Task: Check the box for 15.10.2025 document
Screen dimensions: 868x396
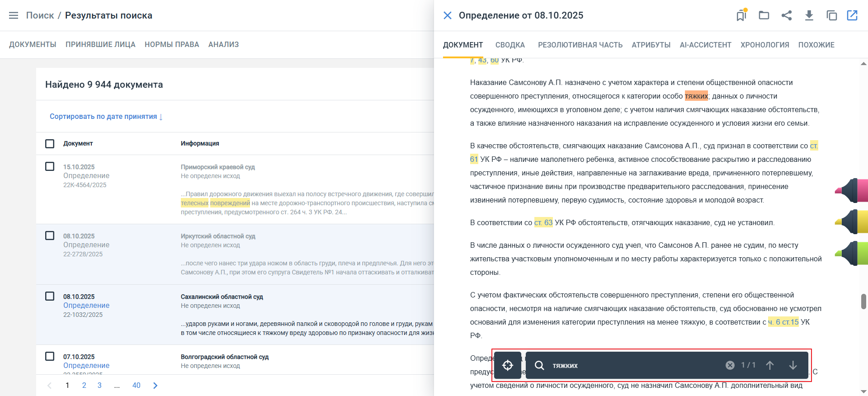Action: click(x=50, y=166)
